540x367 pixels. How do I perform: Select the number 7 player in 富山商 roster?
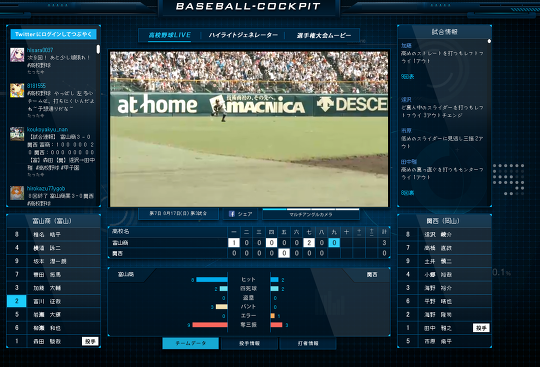tap(53, 274)
